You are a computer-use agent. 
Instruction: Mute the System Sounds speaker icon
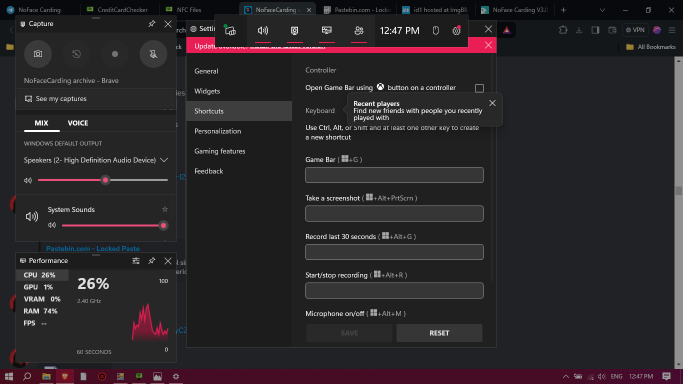point(52,225)
